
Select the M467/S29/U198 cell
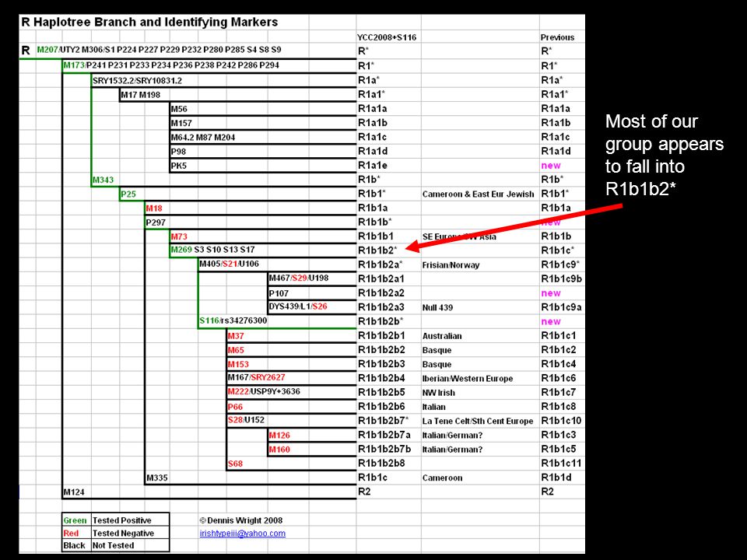pos(299,278)
